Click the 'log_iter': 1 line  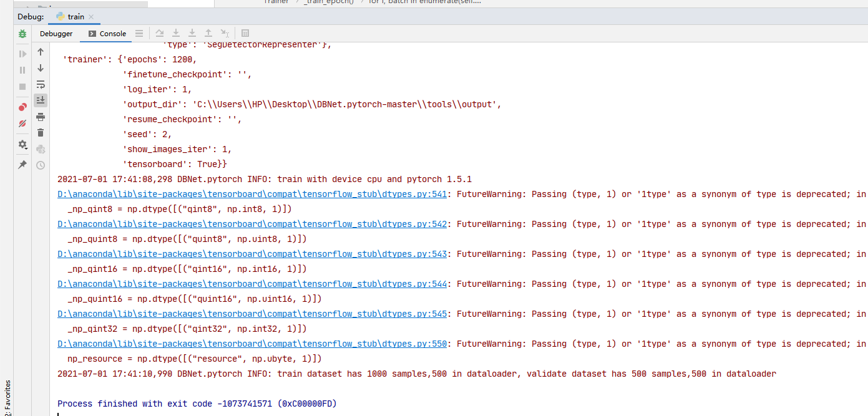[157, 89]
